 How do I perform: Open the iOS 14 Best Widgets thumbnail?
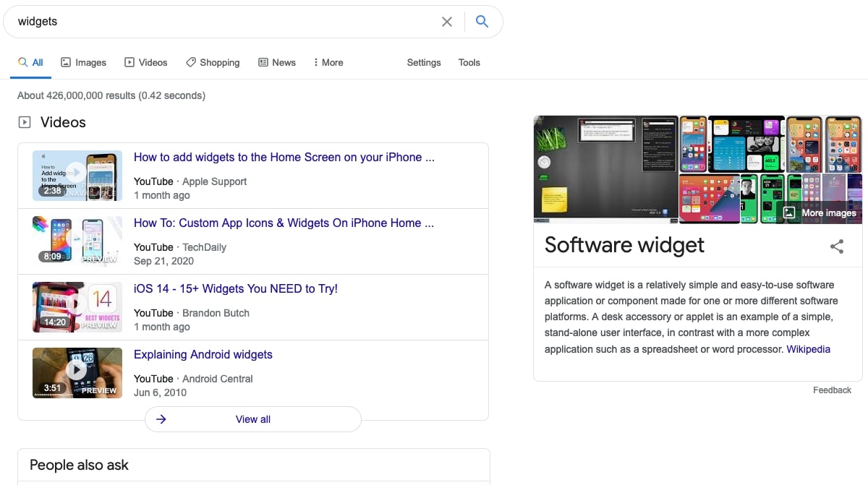[77, 307]
